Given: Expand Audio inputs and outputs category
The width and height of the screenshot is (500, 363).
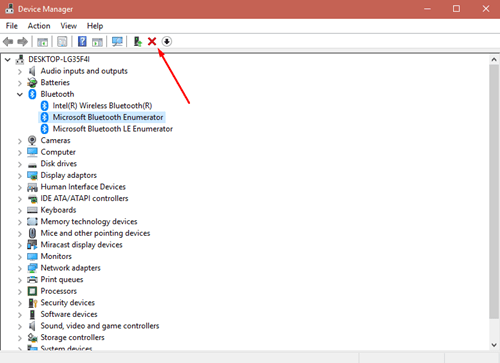Looking at the screenshot, I should coord(20,71).
